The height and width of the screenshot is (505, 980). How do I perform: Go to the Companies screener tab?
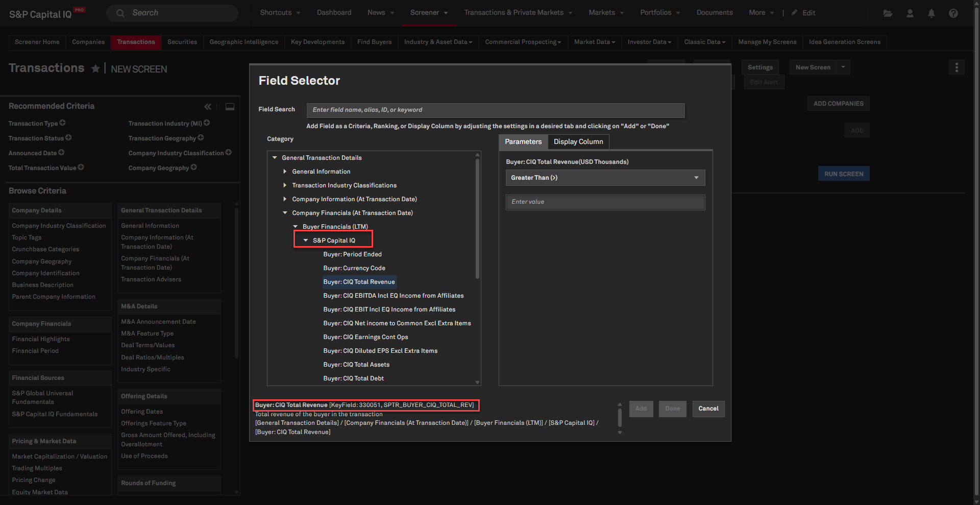[x=88, y=42]
